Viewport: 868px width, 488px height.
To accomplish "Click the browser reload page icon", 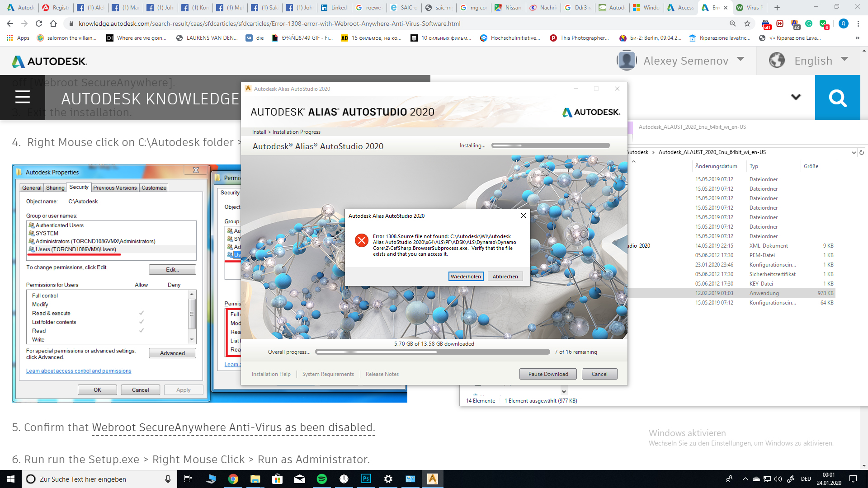I will [x=39, y=23].
